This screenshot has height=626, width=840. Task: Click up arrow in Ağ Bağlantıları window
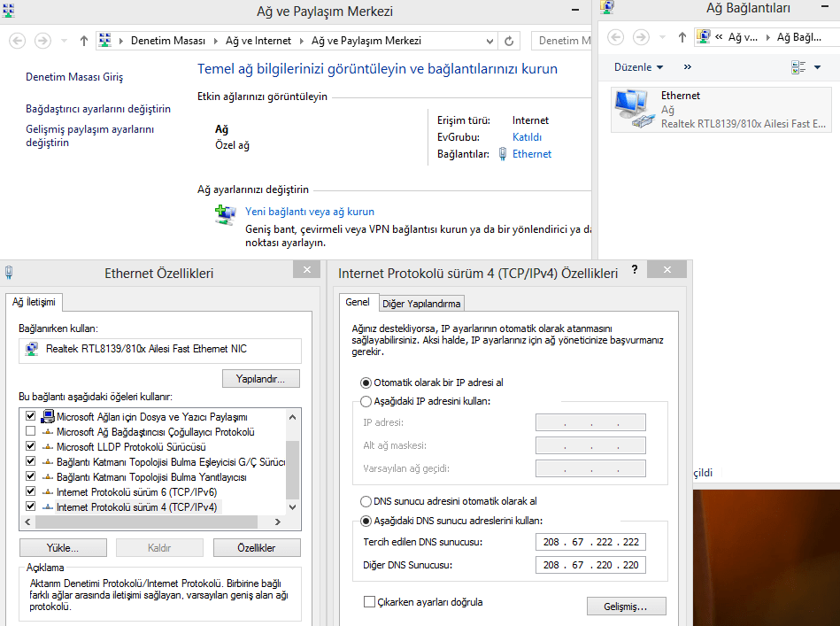coord(682,37)
